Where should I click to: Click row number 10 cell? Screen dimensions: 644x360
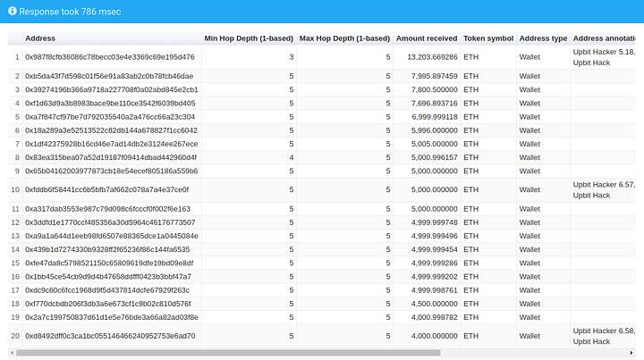[x=15, y=190]
